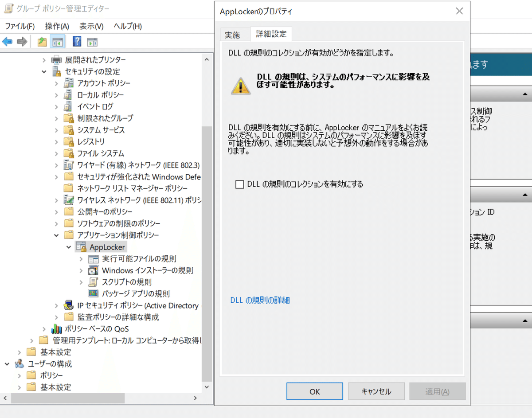This screenshot has height=418, width=532.
Task: Toggle the console tree pane toolbar icon
Action: point(58,42)
